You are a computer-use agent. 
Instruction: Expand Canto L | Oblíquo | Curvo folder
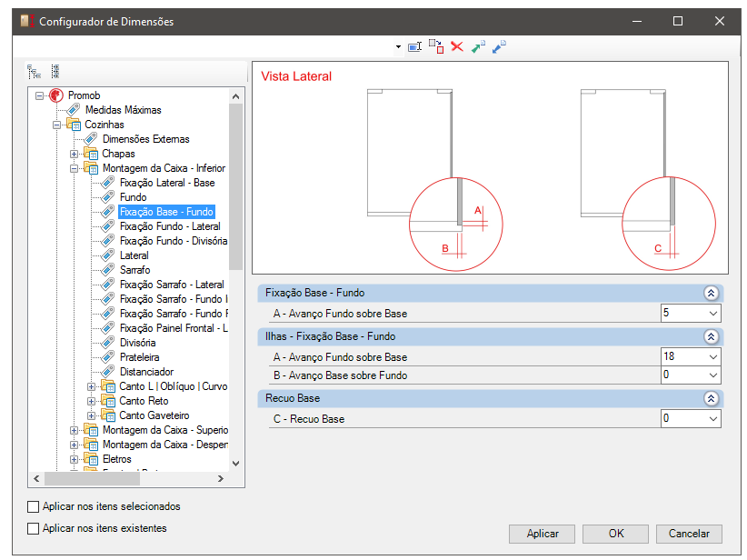[91, 386]
